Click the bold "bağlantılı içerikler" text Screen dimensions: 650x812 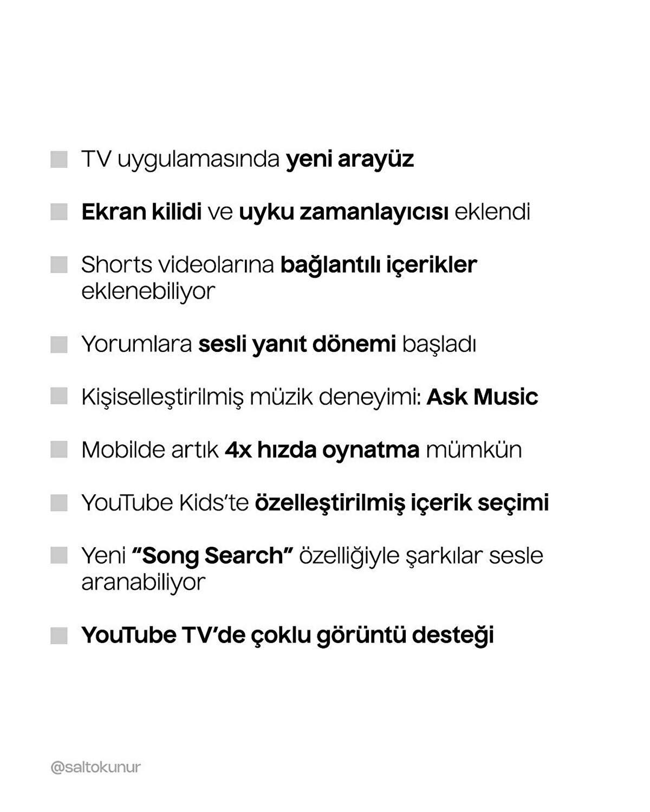click(379, 265)
